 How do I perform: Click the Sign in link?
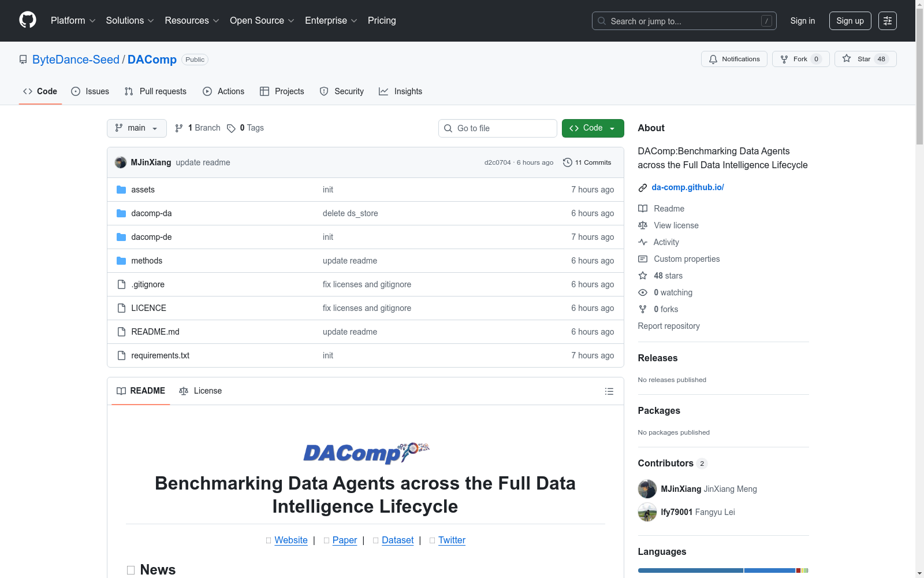(803, 21)
